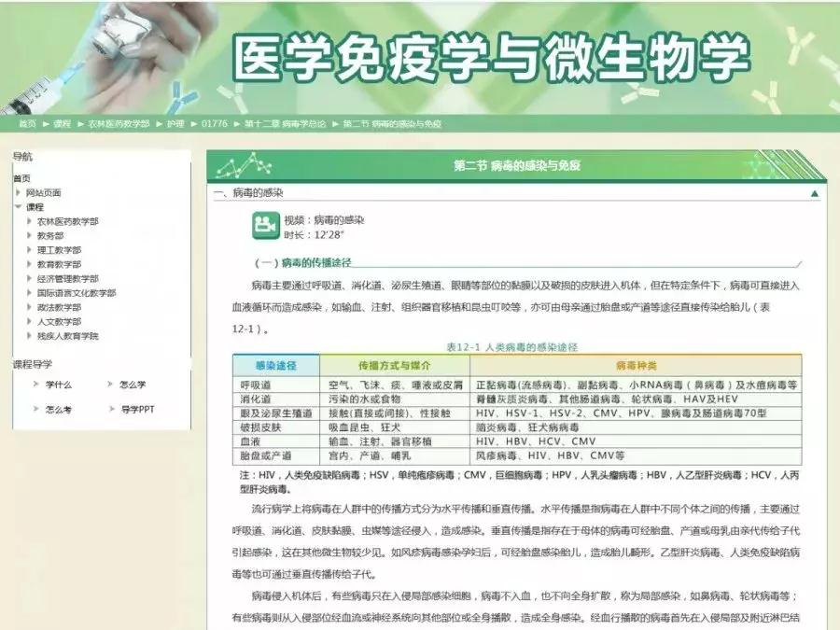Viewport: 840px width, 630px height.
Task: Click the arrow icon before 学什么
Action: click(36, 385)
